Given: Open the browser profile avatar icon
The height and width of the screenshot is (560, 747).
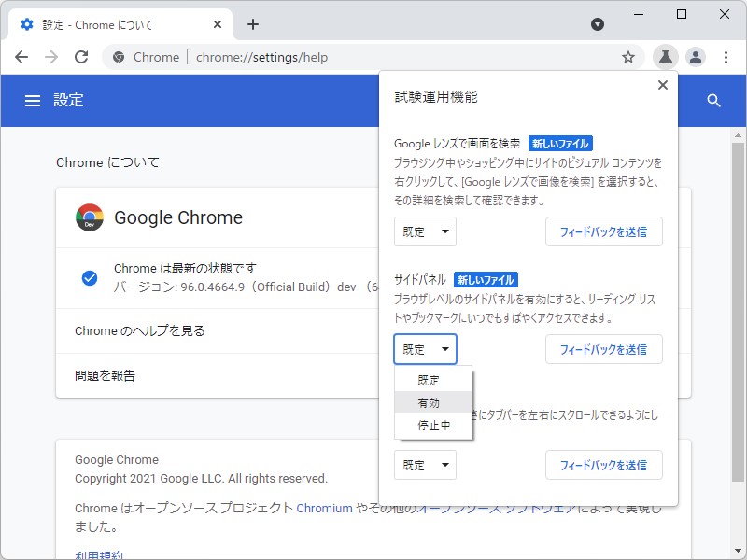Looking at the screenshot, I should click(x=695, y=57).
